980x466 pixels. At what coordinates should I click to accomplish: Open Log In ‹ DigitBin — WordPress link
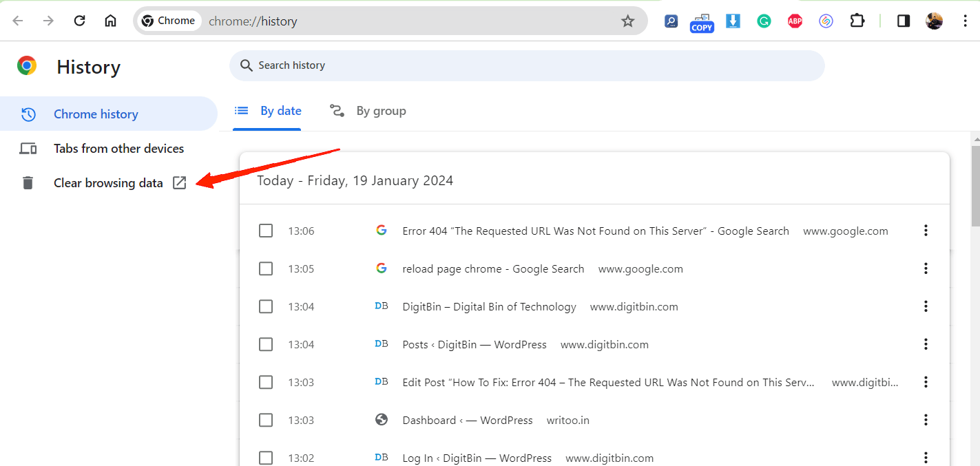[x=477, y=458]
